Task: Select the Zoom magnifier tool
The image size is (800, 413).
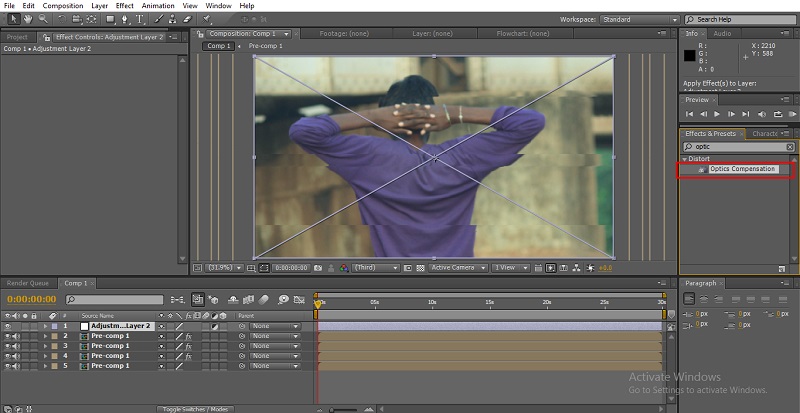Action: 41,19
